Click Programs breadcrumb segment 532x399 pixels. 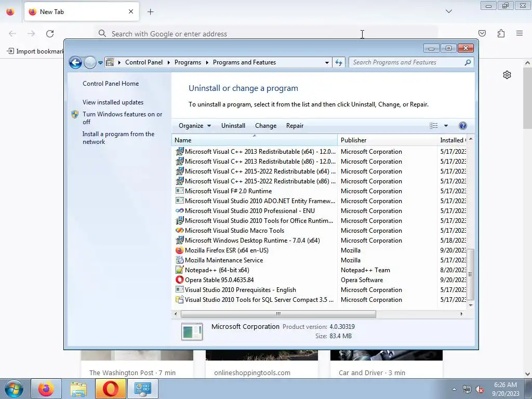tap(188, 62)
